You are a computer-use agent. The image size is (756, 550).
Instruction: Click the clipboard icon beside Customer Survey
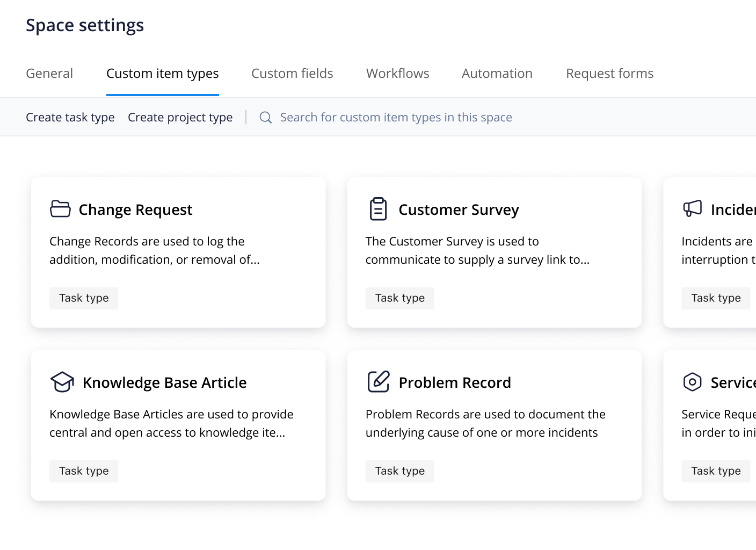point(378,209)
